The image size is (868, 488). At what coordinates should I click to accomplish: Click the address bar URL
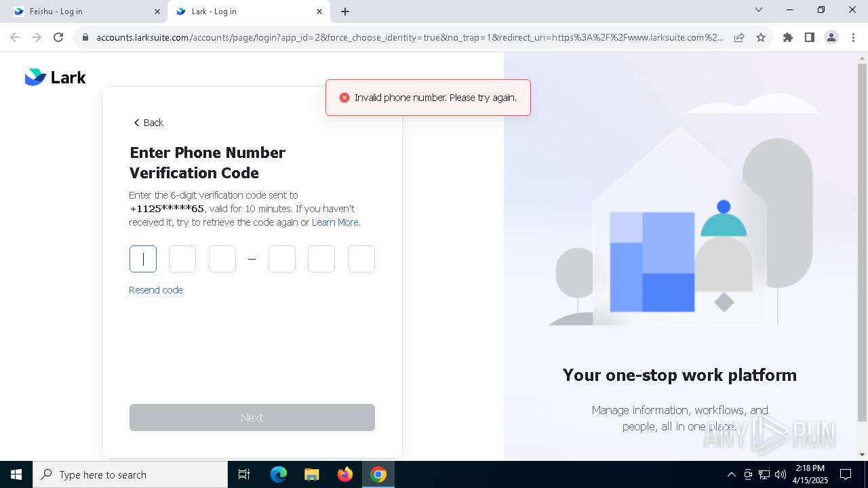[410, 37]
